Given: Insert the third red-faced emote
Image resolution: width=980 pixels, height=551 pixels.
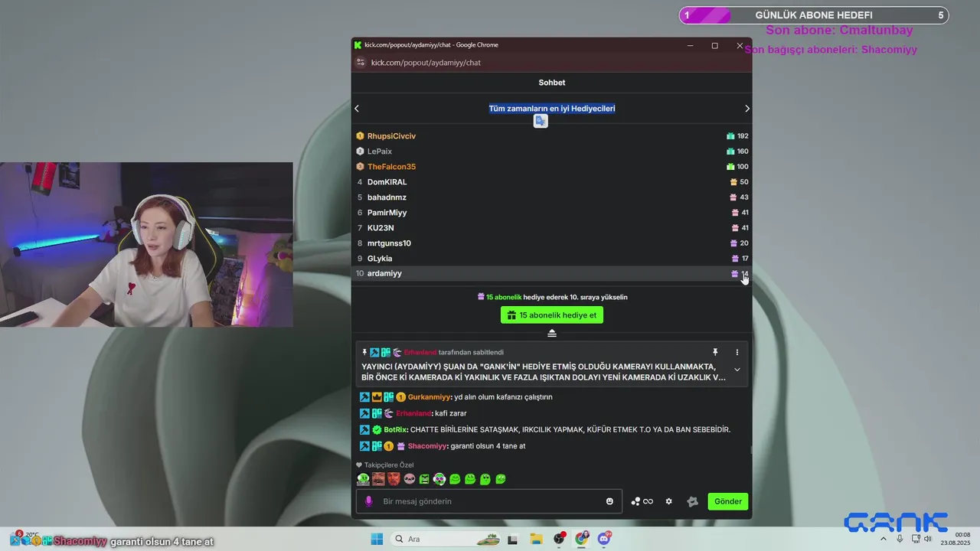Looking at the screenshot, I should coord(394,479).
